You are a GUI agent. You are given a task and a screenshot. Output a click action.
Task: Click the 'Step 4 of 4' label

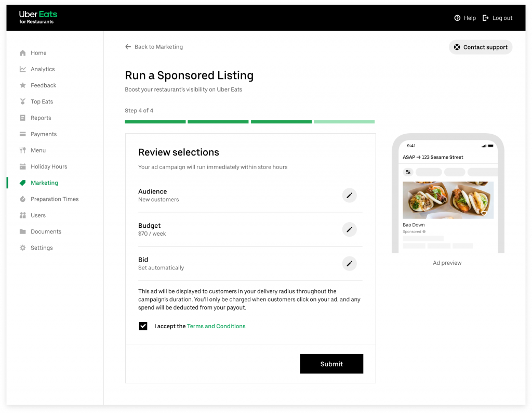point(139,110)
